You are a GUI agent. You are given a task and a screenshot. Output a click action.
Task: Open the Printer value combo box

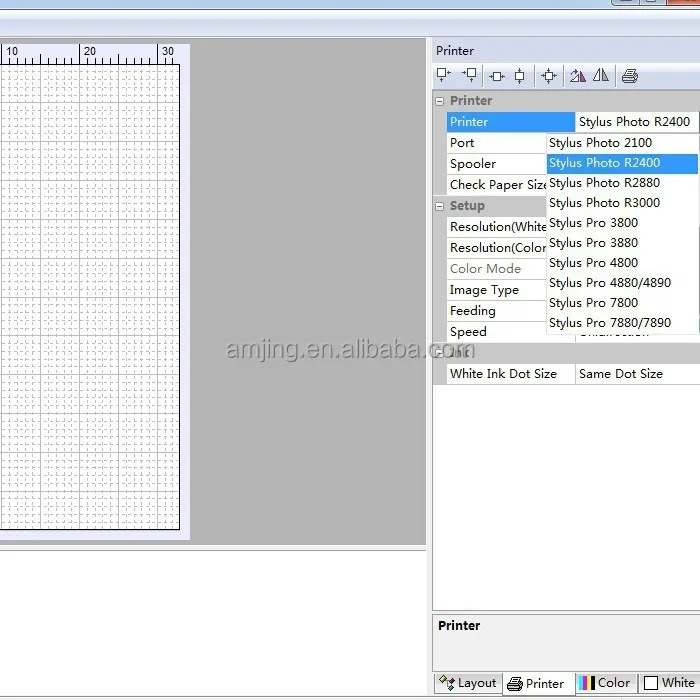click(637, 122)
